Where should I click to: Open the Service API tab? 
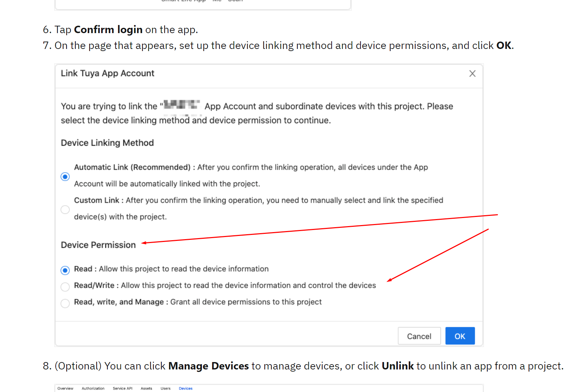(123, 388)
